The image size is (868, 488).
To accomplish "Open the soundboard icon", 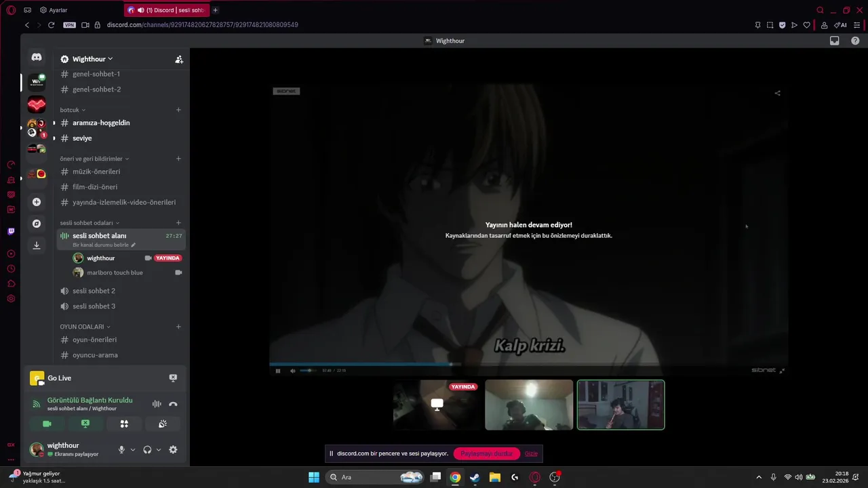I will tap(163, 424).
